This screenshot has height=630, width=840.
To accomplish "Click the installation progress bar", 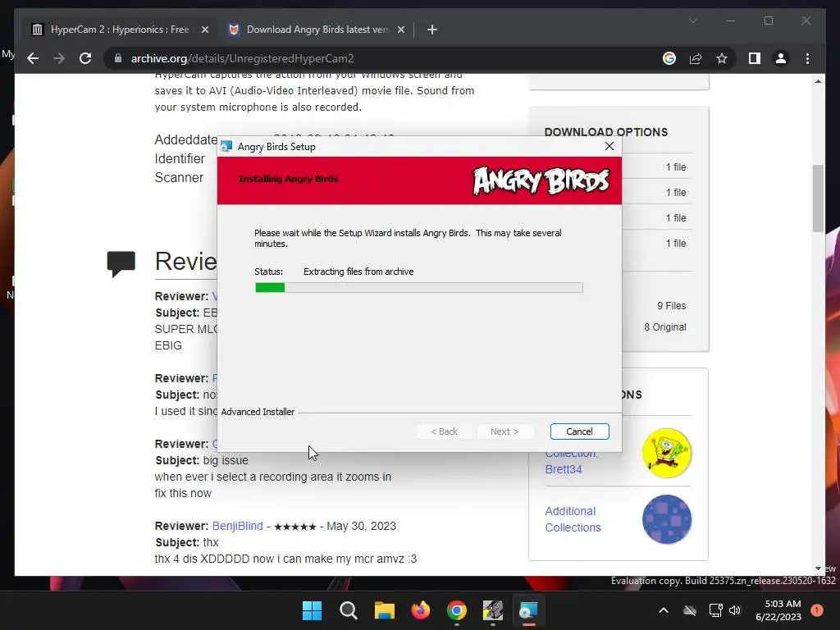I will click(x=419, y=288).
